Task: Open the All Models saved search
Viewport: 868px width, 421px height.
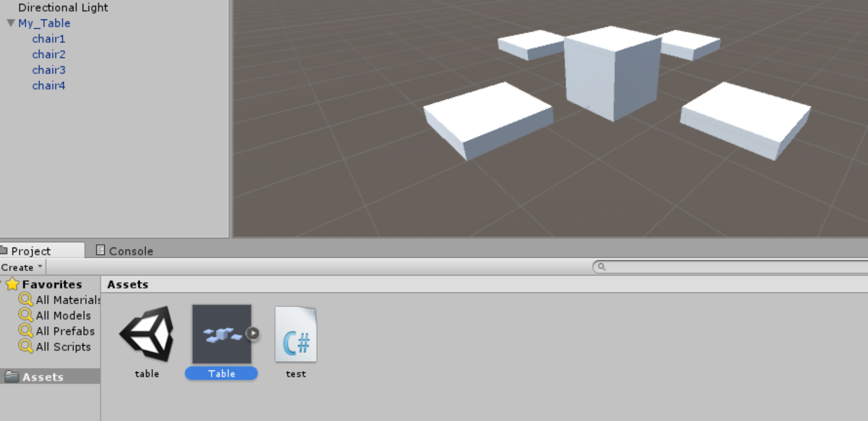Action: click(63, 316)
